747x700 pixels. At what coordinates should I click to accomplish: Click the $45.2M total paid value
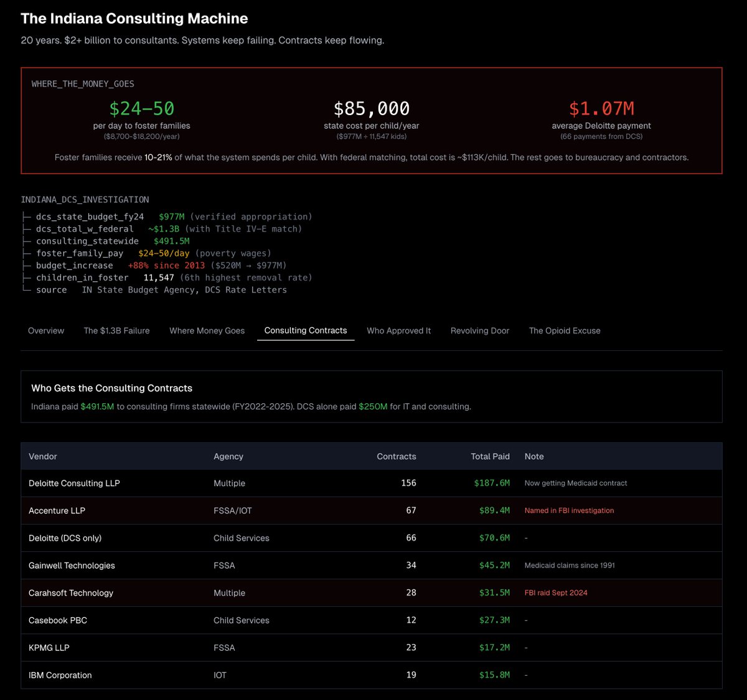494,565
